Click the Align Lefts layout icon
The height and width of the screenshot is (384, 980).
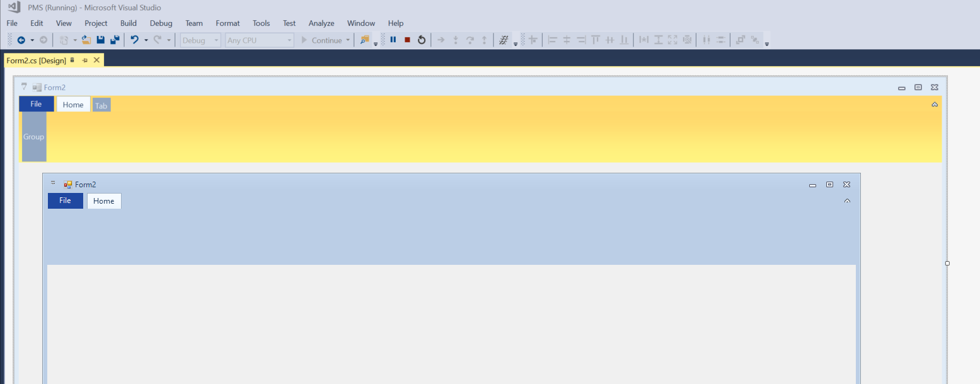(x=553, y=40)
